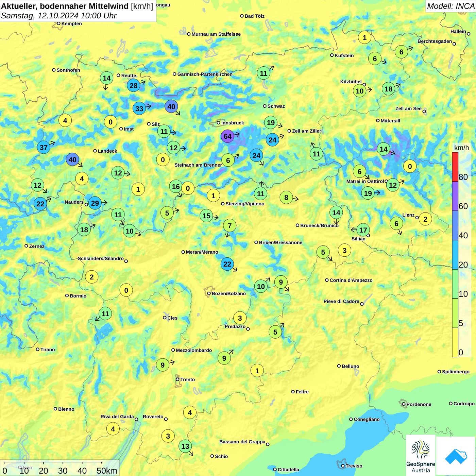Click the 1 wind marker above Kufstein
Viewport: 476px width, 476px height.
pos(364,37)
